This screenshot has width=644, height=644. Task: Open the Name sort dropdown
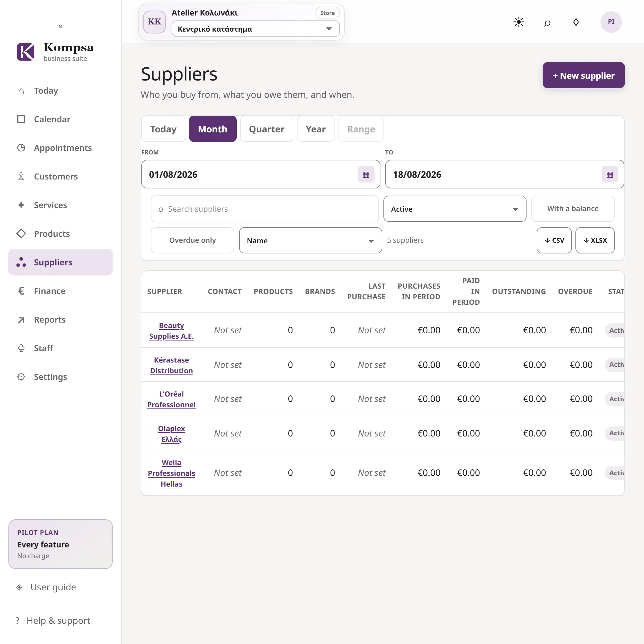(310, 241)
